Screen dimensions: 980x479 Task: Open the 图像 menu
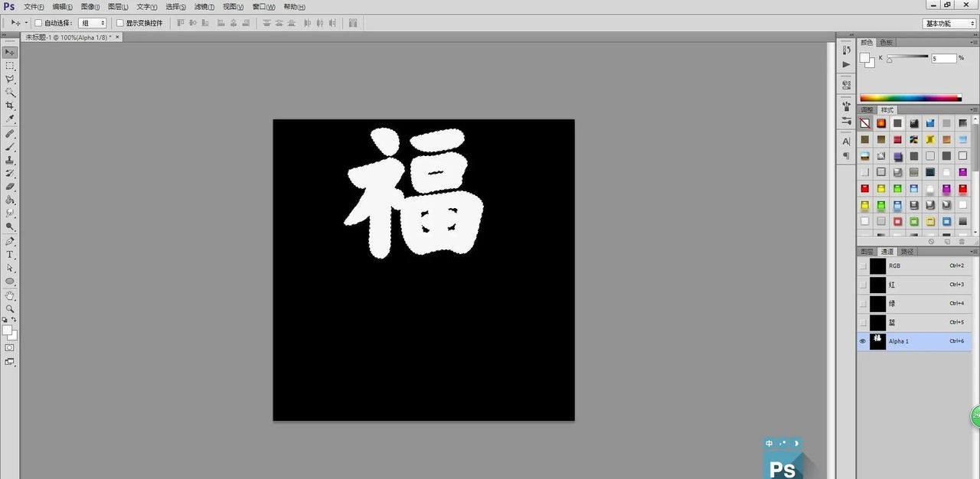[x=90, y=6]
